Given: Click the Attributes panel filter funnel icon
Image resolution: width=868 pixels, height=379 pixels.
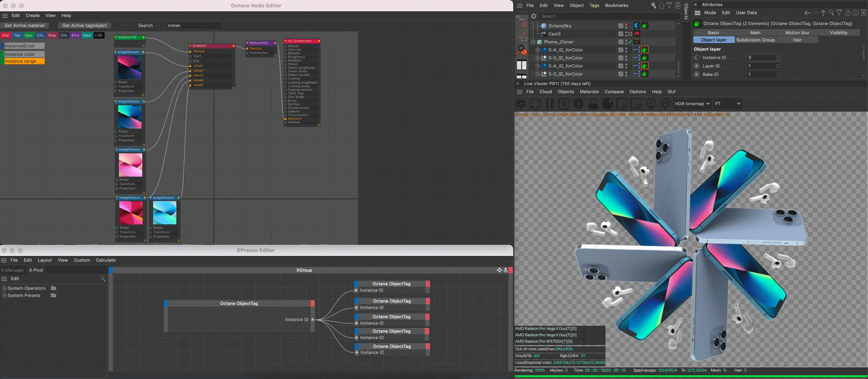Looking at the screenshot, I should (x=840, y=13).
